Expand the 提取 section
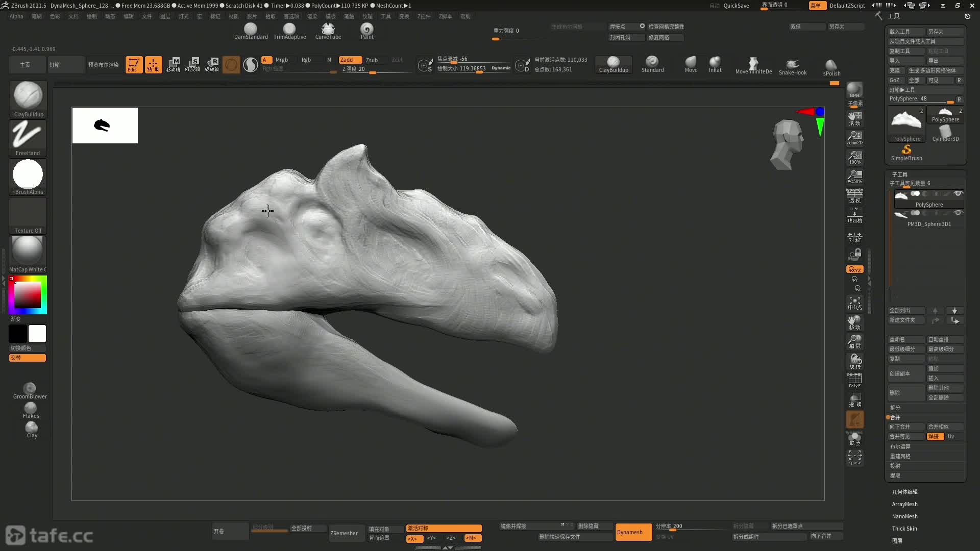This screenshot has height=551, width=980. click(895, 475)
